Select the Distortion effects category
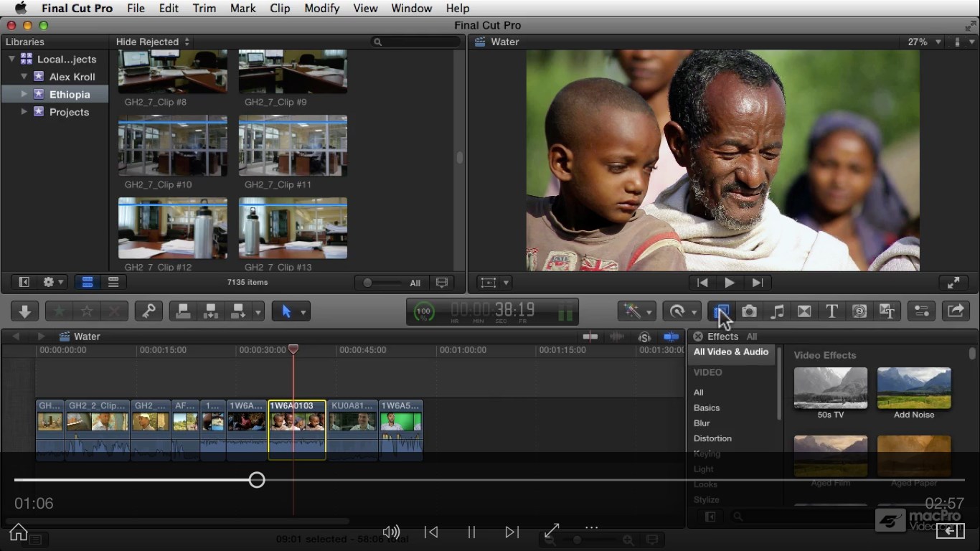The width and height of the screenshot is (980, 551). (x=712, y=438)
